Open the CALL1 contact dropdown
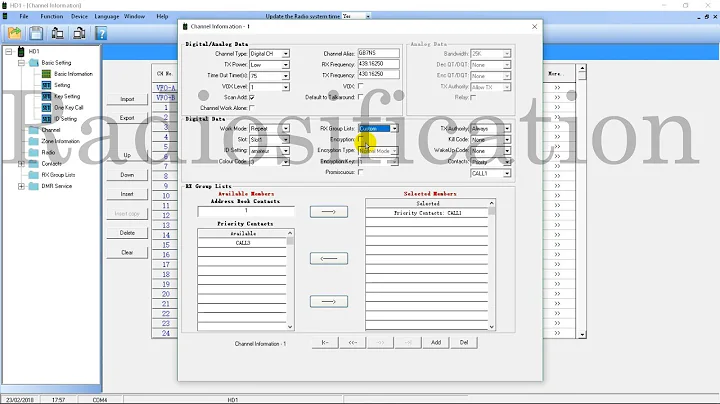The width and height of the screenshot is (720, 404). pos(507,174)
